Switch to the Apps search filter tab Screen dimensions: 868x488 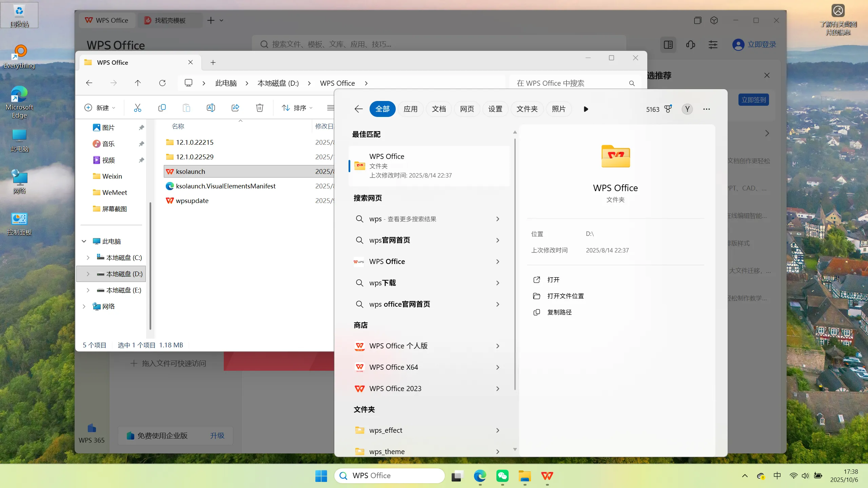pyautogui.click(x=410, y=109)
